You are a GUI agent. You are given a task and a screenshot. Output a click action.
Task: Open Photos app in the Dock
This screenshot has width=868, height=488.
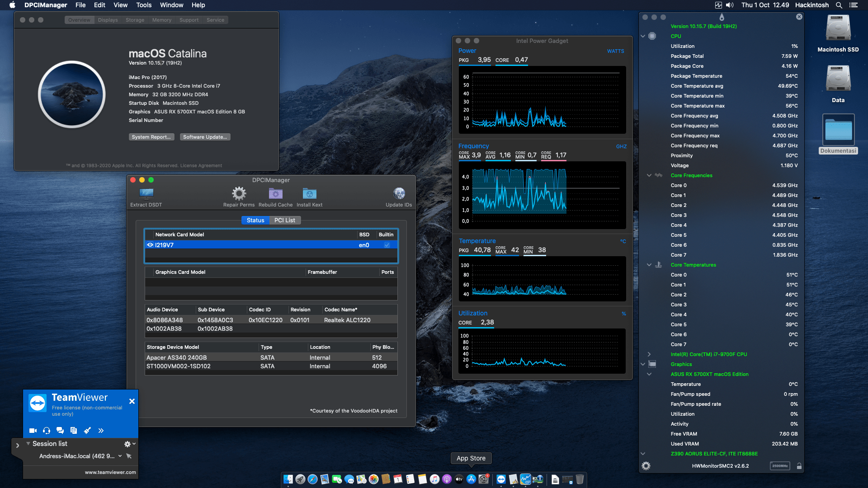pyautogui.click(x=373, y=479)
